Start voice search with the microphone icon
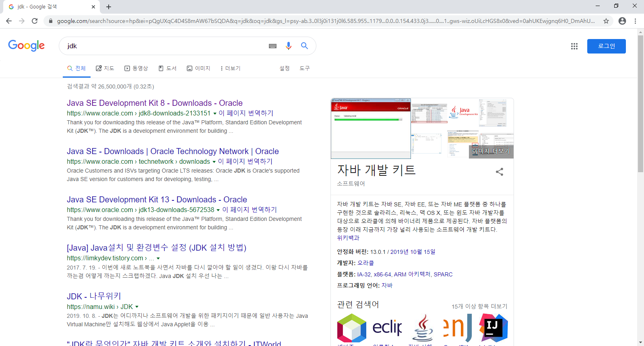This screenshot has width=644, height=346. click(288, 46)
